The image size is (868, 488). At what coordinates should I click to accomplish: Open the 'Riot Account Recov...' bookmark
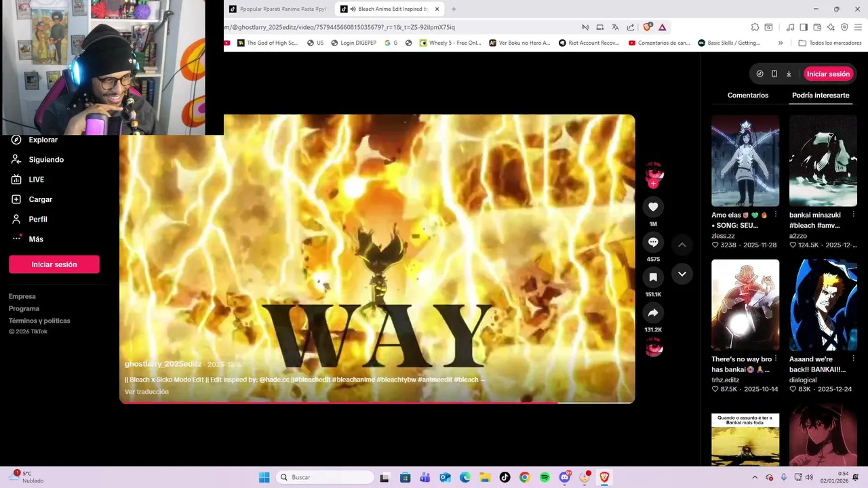(589, 43)
